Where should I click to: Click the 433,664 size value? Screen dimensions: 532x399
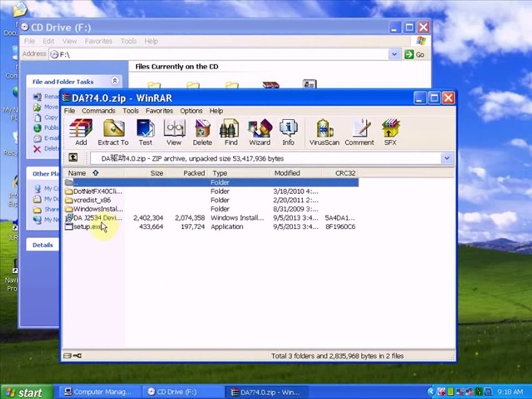[151, 227]
